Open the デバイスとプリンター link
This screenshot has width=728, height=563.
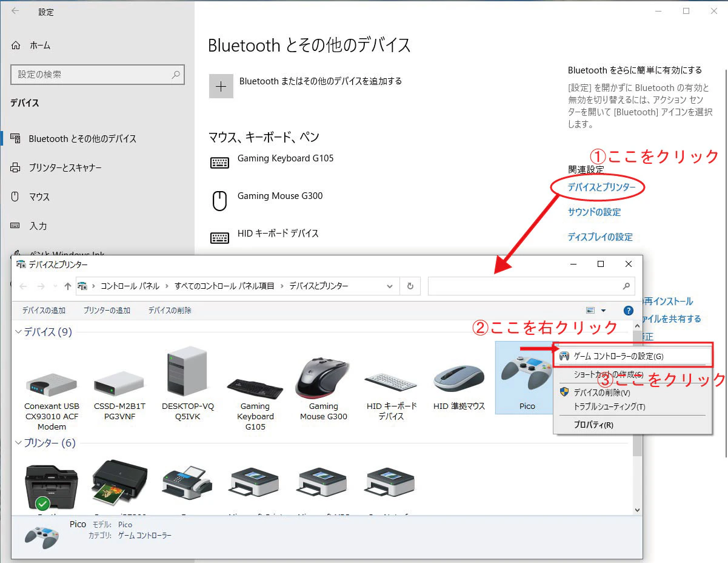click(x=597, y=188)
